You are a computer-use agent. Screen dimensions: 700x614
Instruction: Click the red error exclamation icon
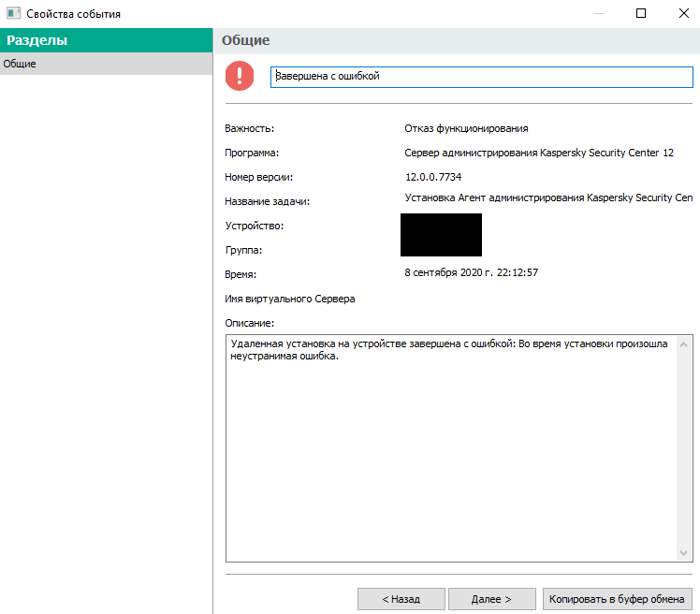pos(240,76)
